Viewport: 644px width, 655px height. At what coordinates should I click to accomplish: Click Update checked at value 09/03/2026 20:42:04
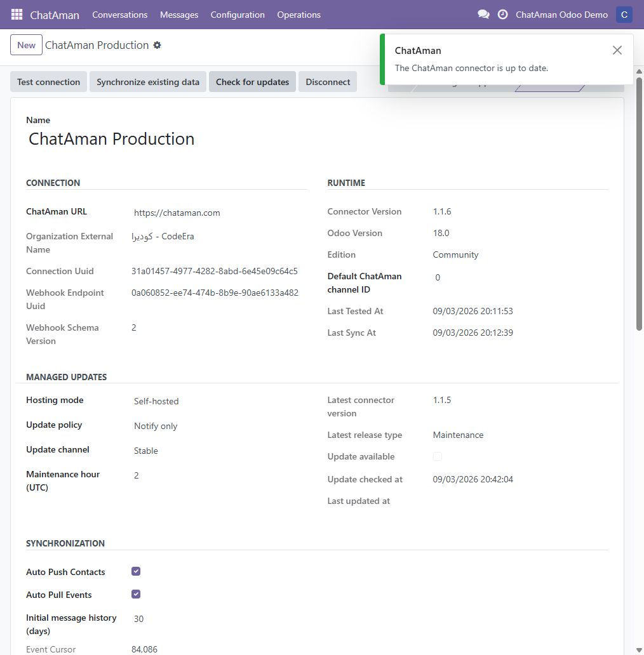(x=473, y=480)
